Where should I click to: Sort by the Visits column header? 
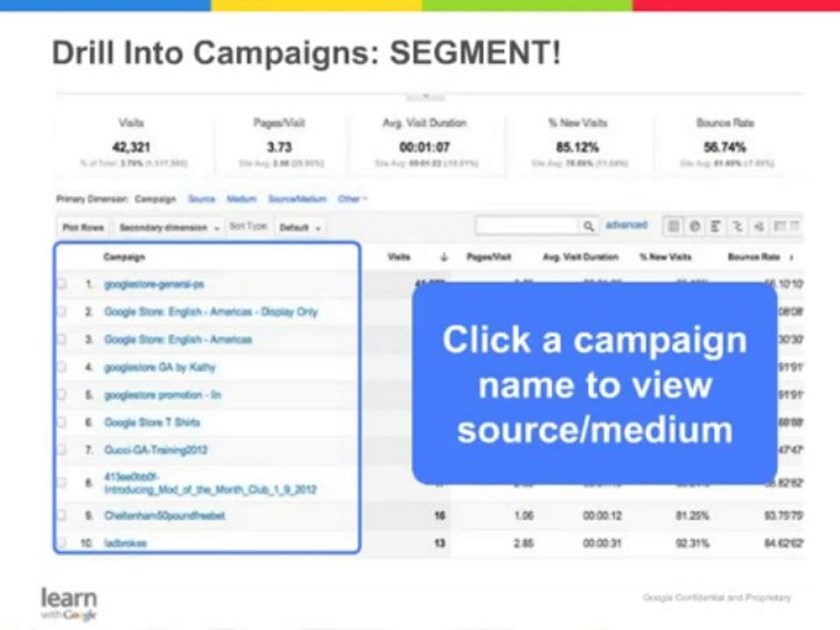(x=399, y=257)
